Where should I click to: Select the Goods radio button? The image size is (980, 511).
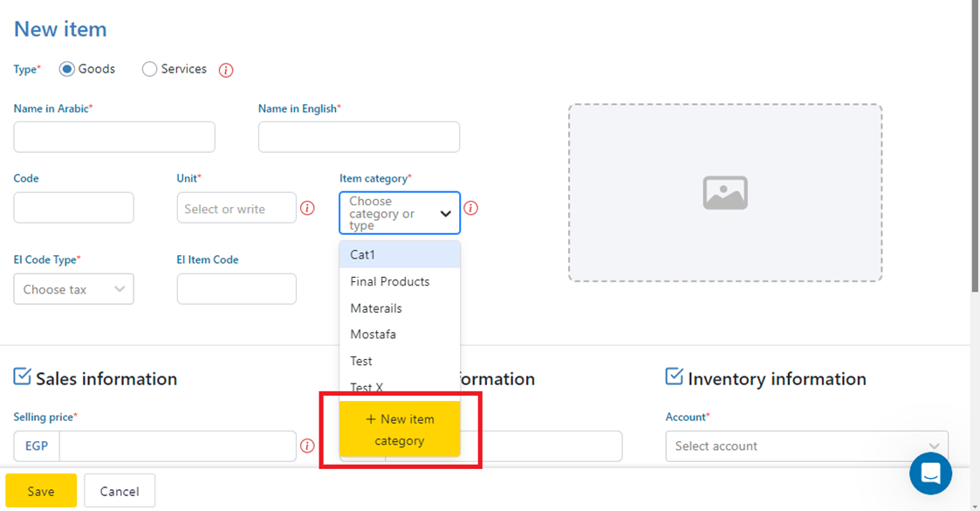click(67, 69)
